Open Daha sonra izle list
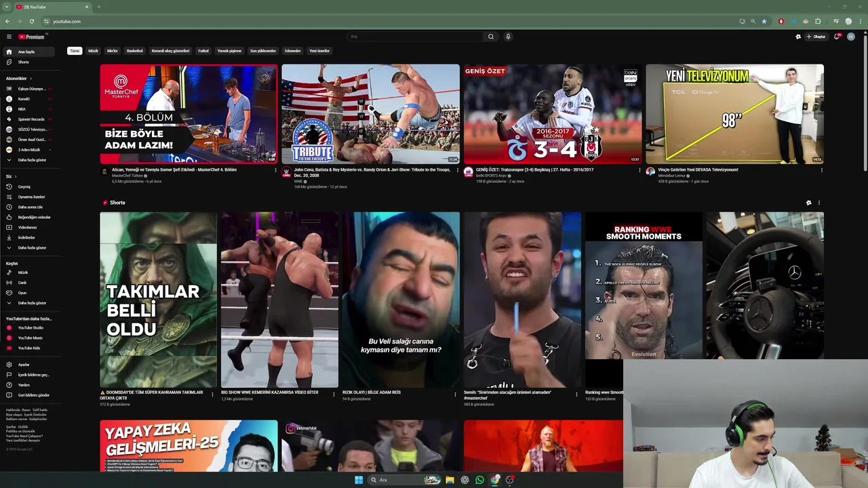This screenshot has width=868, height=488. click(30, 207)
